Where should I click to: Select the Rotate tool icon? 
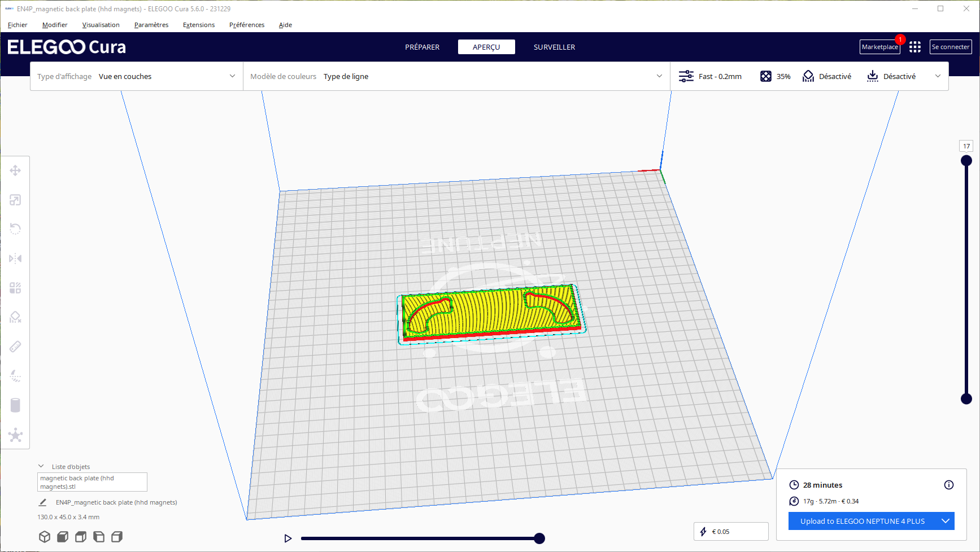pyautogui.click(x=15, y=229)
